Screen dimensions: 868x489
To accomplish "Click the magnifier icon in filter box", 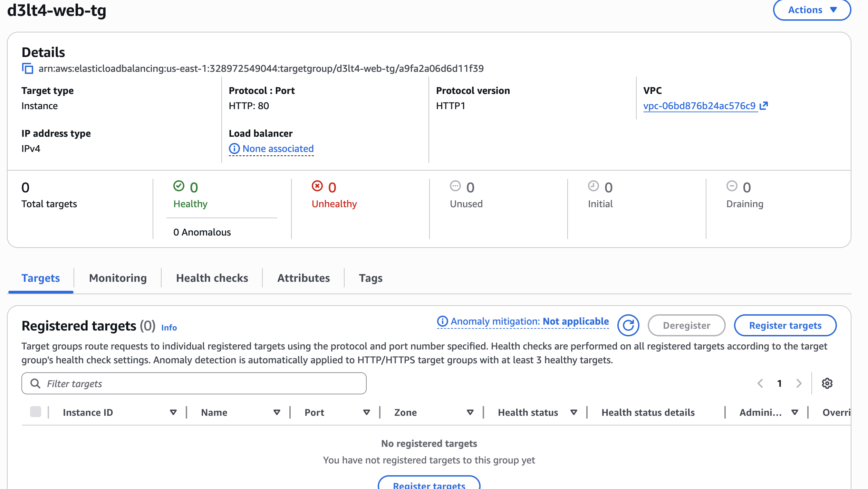I will click(x=35, y=383).
